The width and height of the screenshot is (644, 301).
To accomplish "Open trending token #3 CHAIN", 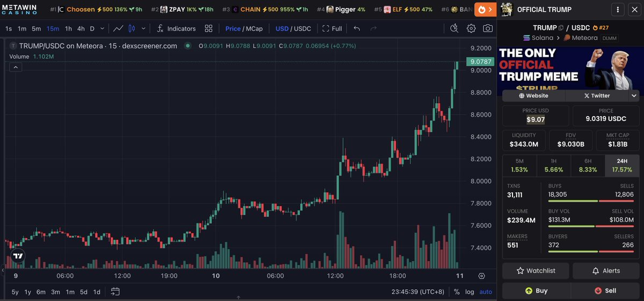I will coord(265,9).
